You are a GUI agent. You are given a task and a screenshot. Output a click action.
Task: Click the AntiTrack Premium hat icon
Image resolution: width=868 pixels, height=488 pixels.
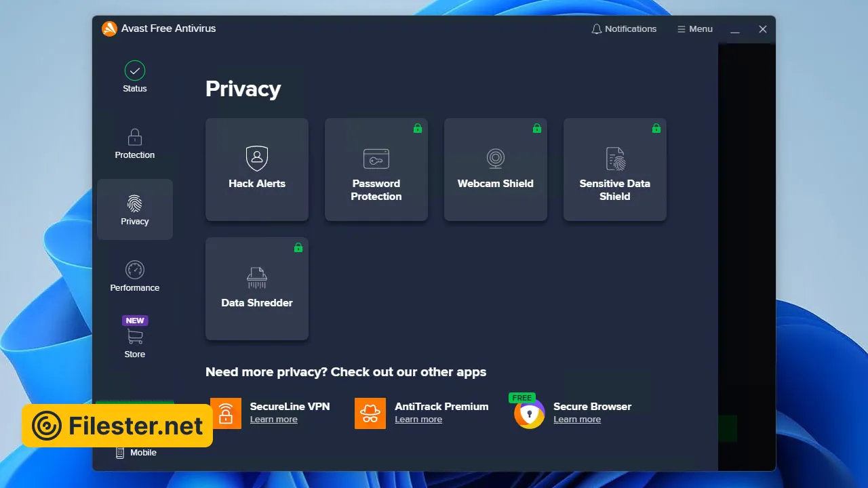point(370,413)
